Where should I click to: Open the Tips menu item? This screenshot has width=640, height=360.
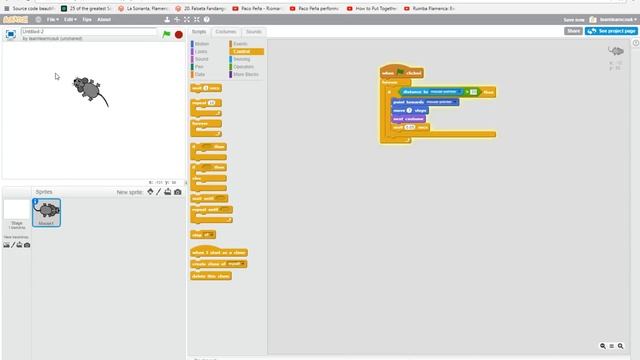(x=87, y=19)
